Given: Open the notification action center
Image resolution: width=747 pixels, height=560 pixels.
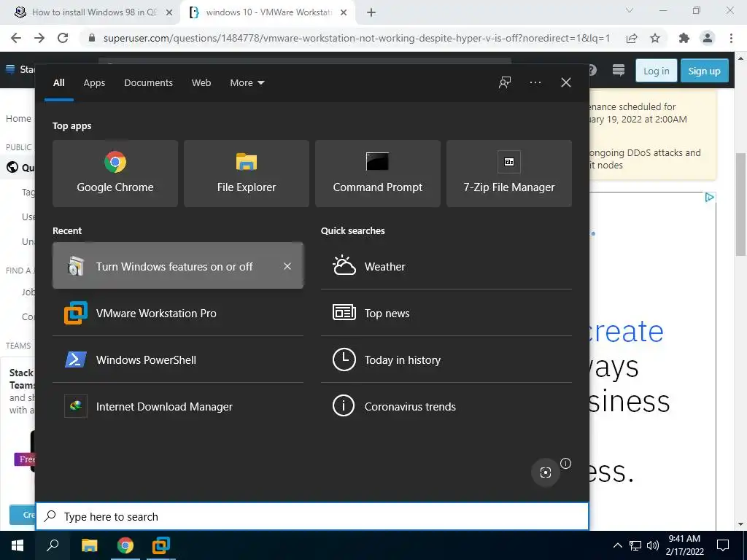Looking at the screenshot, I should click(x=723, y=545).
